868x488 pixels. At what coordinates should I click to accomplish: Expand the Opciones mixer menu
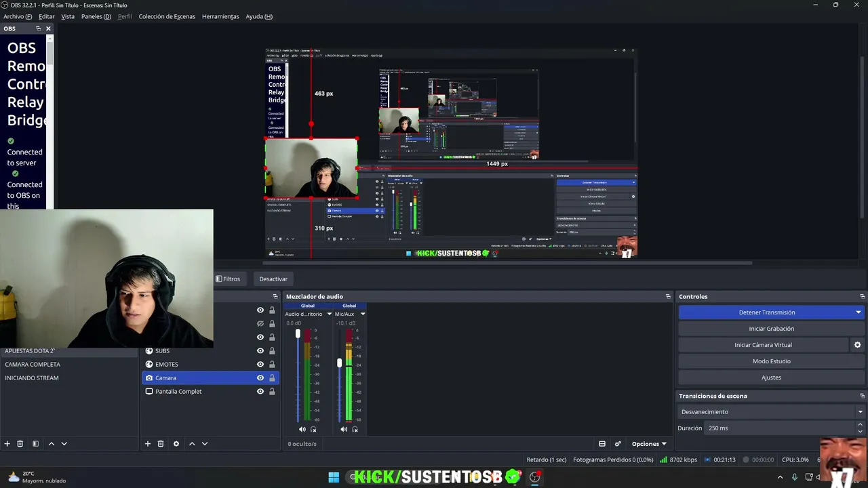(x=649, y=444)
